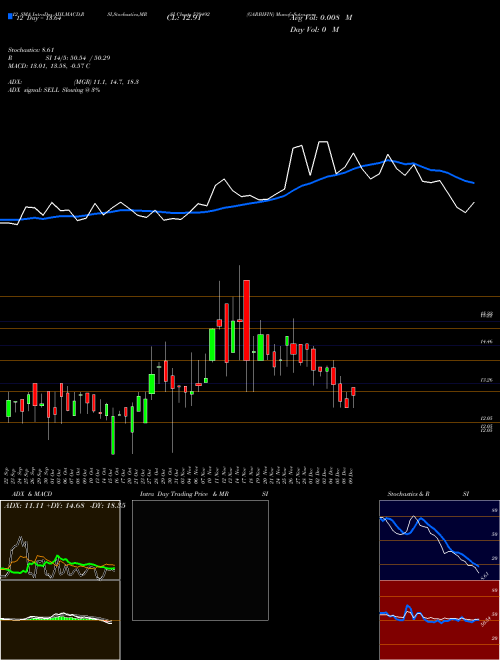This screenshot has width=500, height=660.
Task: Click the 13.26 price level label
Action: 487,380
